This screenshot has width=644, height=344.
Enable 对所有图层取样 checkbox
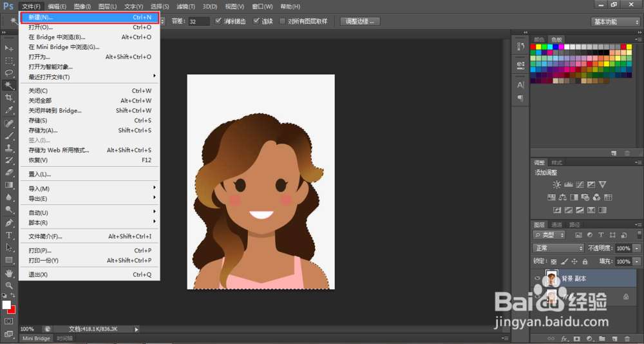click(x=282, y=21)
